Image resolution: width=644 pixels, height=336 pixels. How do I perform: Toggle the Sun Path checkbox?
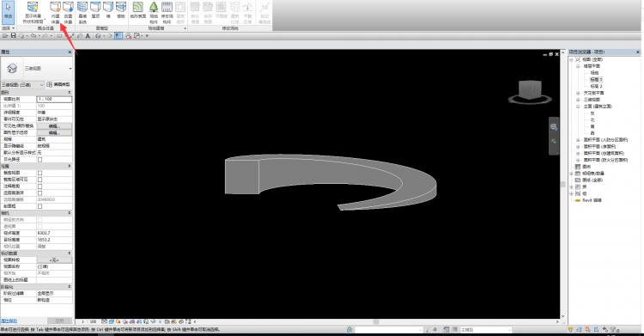pos(39,160)
